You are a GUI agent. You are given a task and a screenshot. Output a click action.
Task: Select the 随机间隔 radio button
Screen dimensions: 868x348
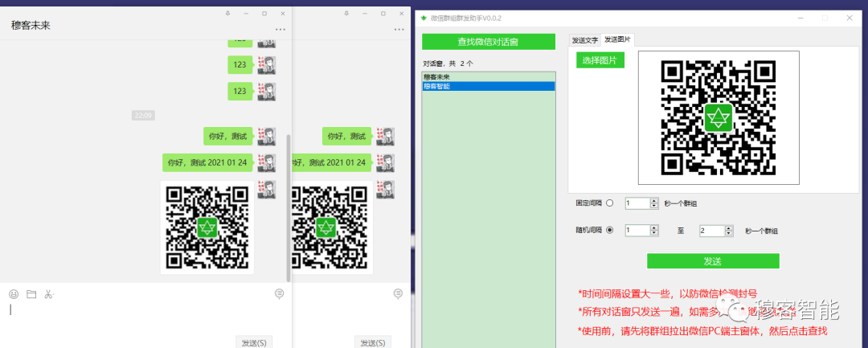click(x=610, y=230)
